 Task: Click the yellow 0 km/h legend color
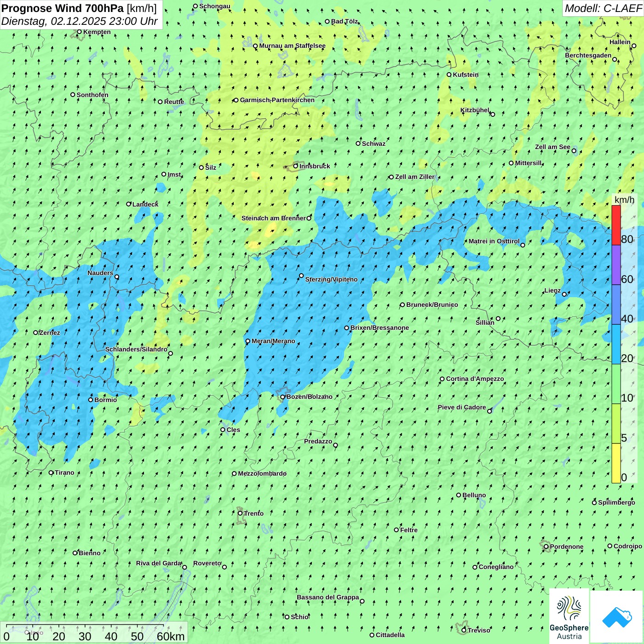point(616,463)
